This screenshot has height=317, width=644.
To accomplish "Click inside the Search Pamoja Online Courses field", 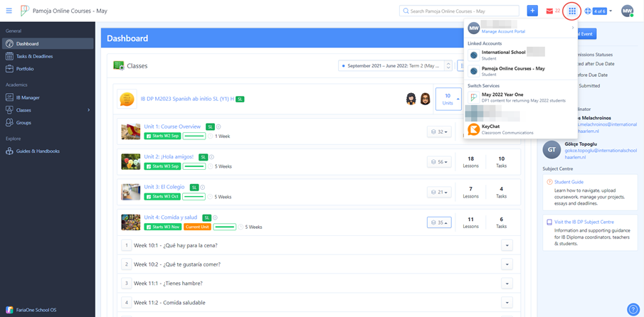I will coord(459,11).
